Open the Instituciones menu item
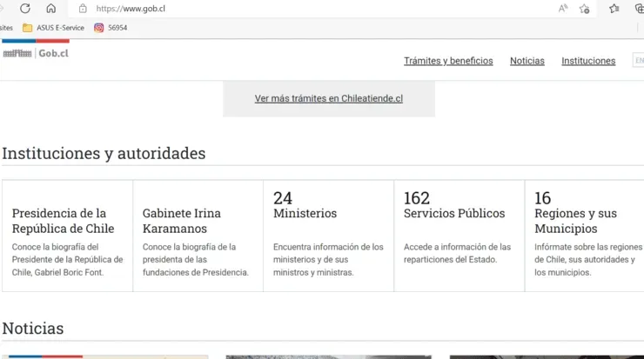 (588, 61)
